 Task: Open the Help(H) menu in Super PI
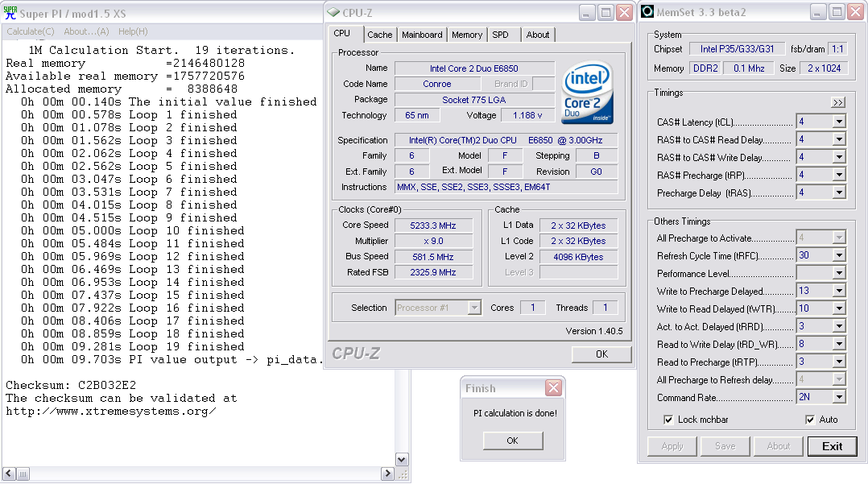(133, 31)
